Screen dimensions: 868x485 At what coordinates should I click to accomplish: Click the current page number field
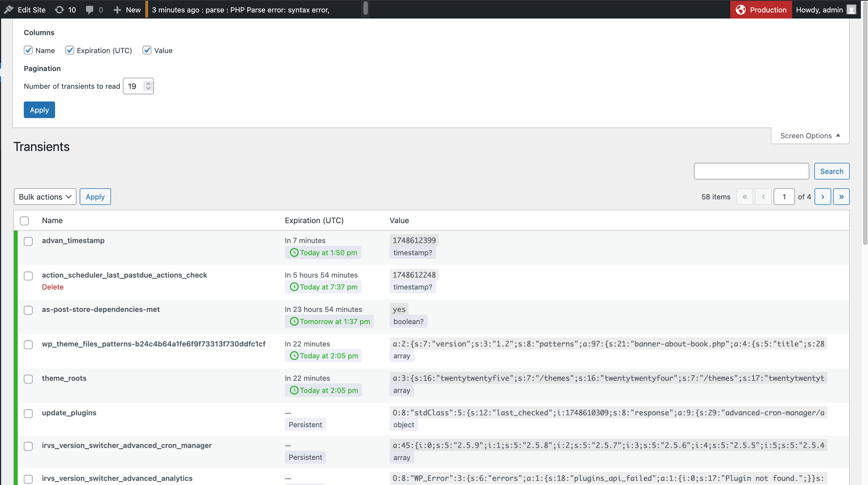coord(784,197)
